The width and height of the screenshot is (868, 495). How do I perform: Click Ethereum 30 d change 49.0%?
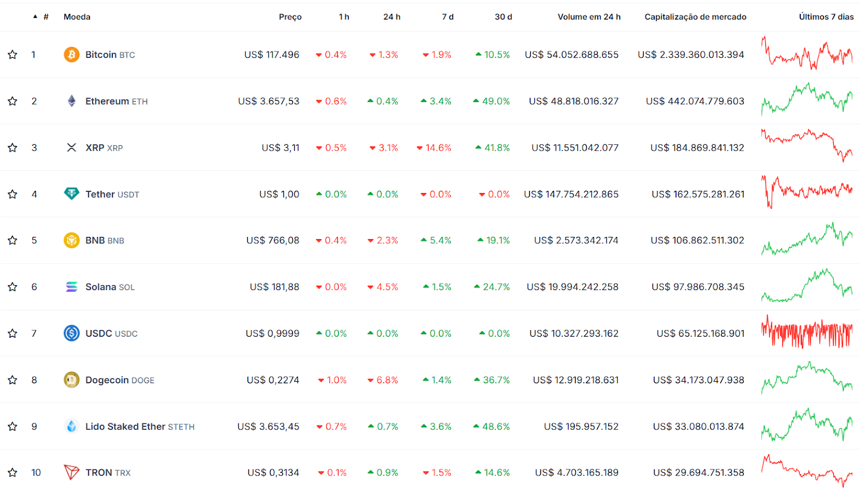click(492, 101)
